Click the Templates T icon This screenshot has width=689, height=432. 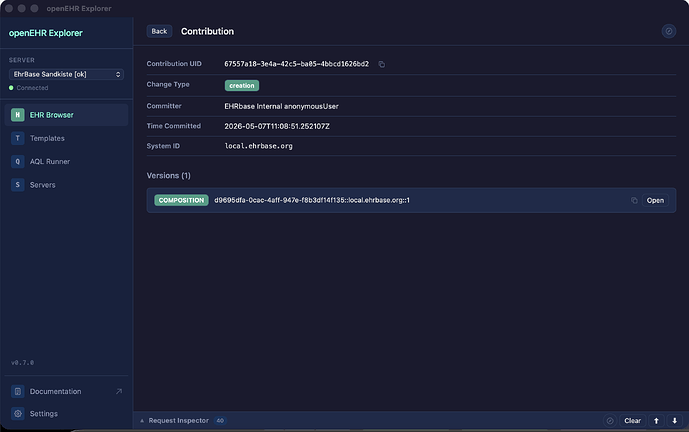coord(18,138)
